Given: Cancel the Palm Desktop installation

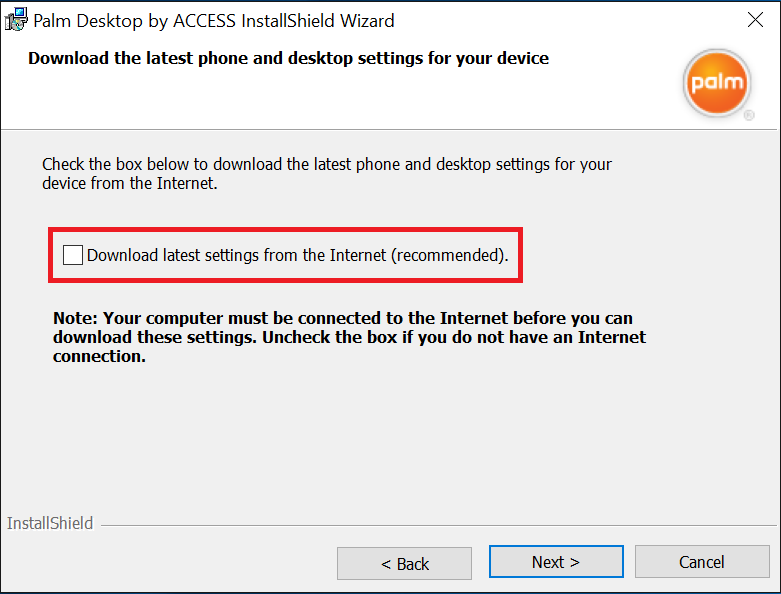Looking at the screenshot, I should click(x=702, y=562).
